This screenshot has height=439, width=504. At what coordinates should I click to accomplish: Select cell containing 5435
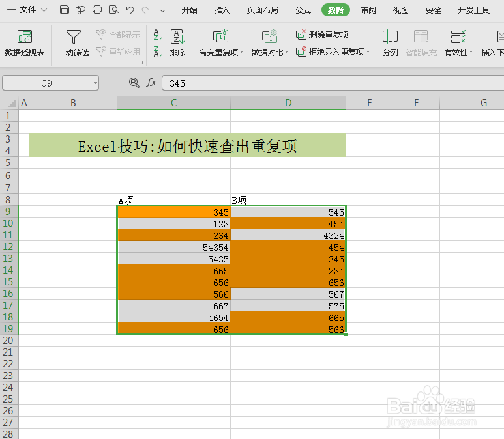pos(173,259)
